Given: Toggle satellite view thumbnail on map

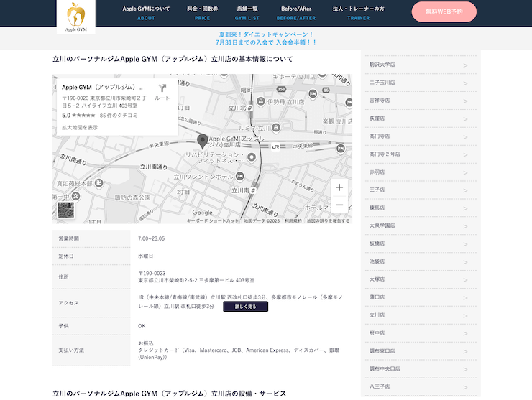Looking at the screenshot, I should 65,210.
